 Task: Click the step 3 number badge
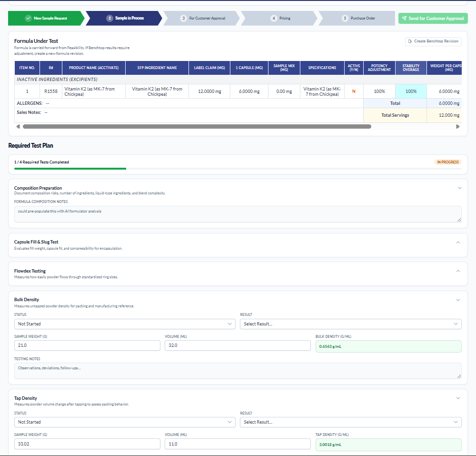183,18
